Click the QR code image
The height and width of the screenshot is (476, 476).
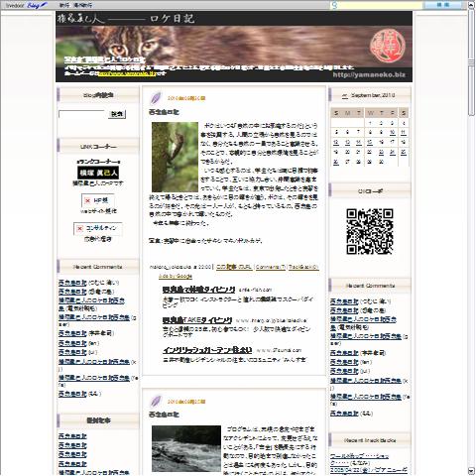(x=370, y=231)
